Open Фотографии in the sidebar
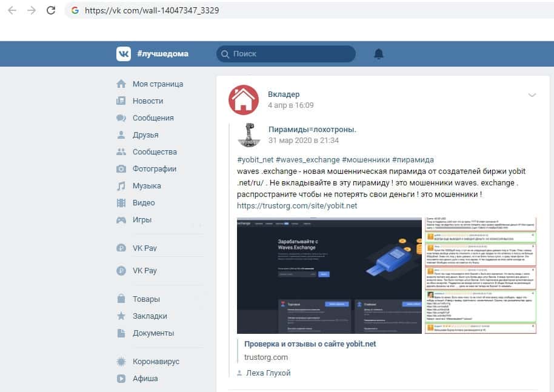 click(155, 169)
